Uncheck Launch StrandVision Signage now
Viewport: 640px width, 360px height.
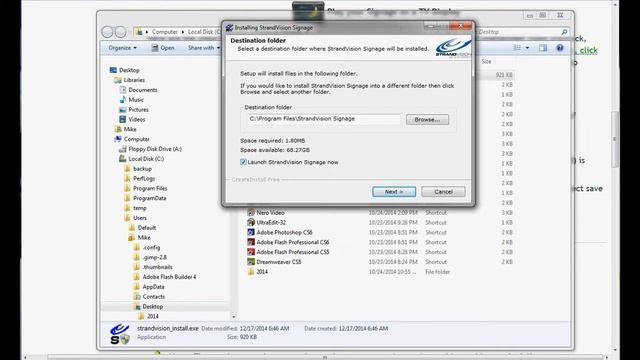tap(243, 162)
